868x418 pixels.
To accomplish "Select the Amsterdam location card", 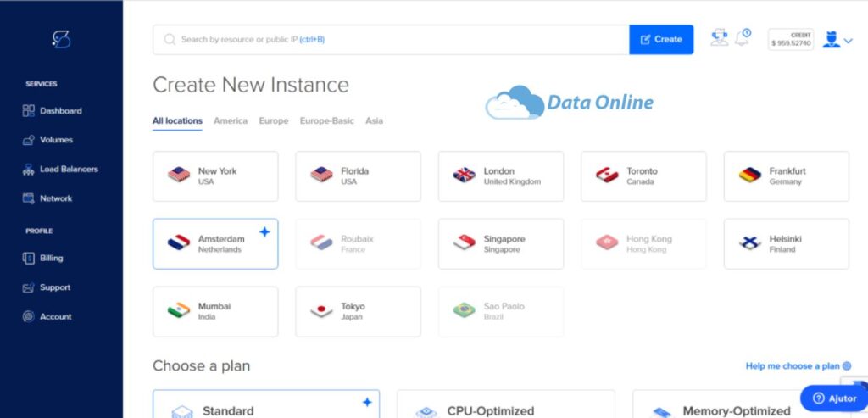I will pyautogui.click(x=215, y=243).
